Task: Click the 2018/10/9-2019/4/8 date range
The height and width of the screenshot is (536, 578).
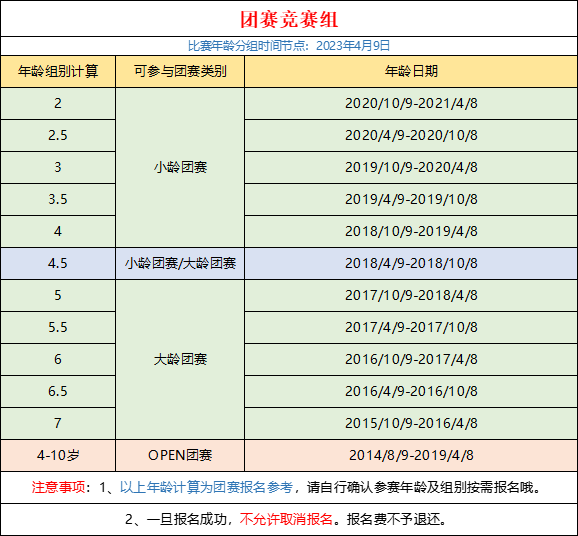Action: 411,231
